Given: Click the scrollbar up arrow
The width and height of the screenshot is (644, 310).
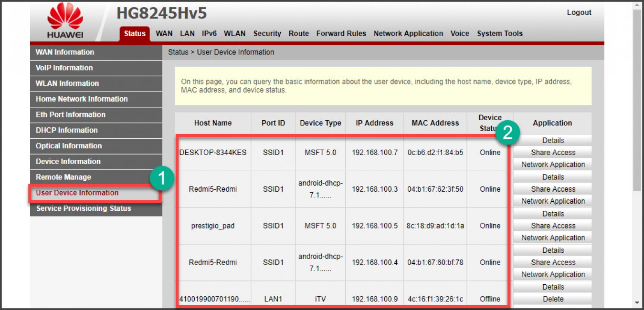Looking at the screenshot, I should (x=637, y=5).
